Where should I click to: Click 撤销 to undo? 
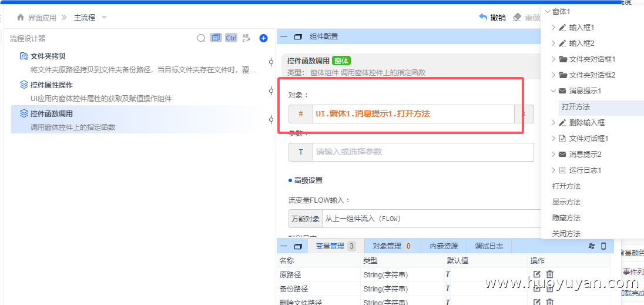tap(492, 18)
